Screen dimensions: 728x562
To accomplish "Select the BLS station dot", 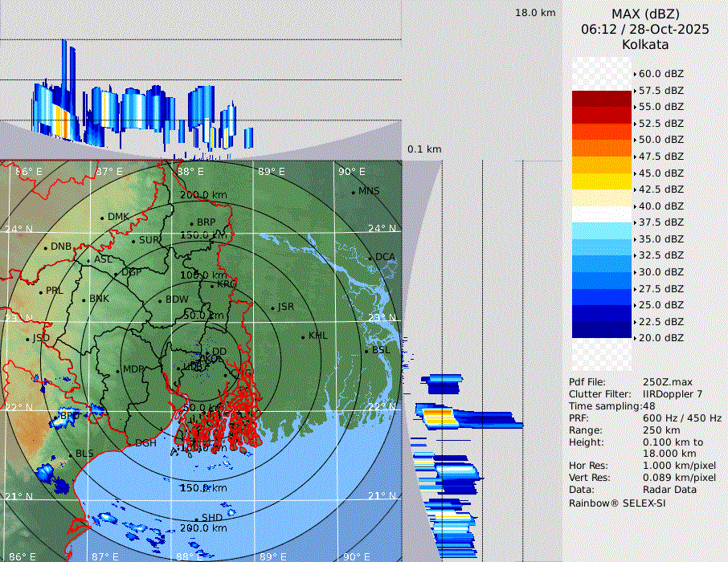I will click(x=70, y=454).
